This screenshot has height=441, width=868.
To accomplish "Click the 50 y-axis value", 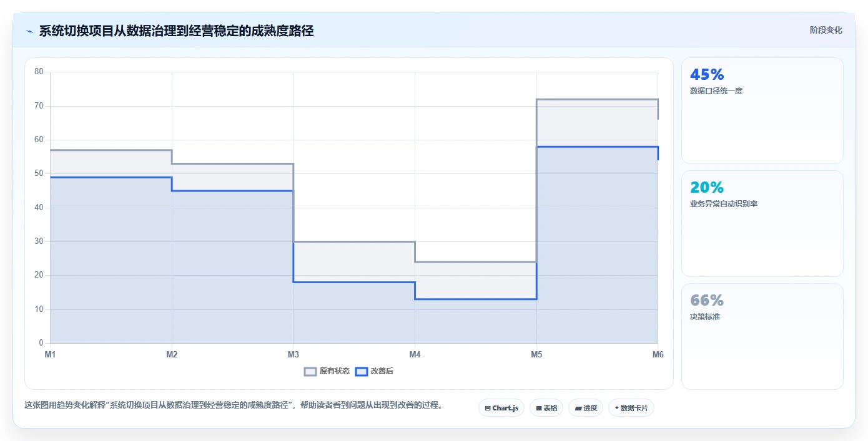I will tap(39, 173).
